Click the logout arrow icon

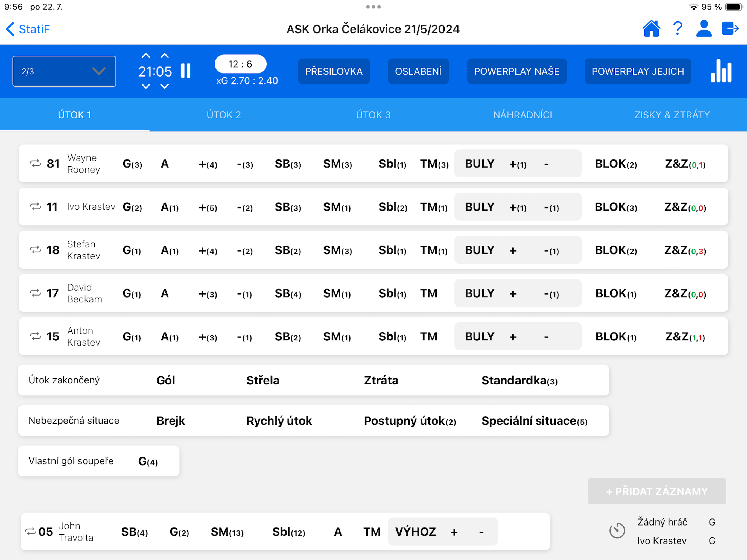[730, 29]
